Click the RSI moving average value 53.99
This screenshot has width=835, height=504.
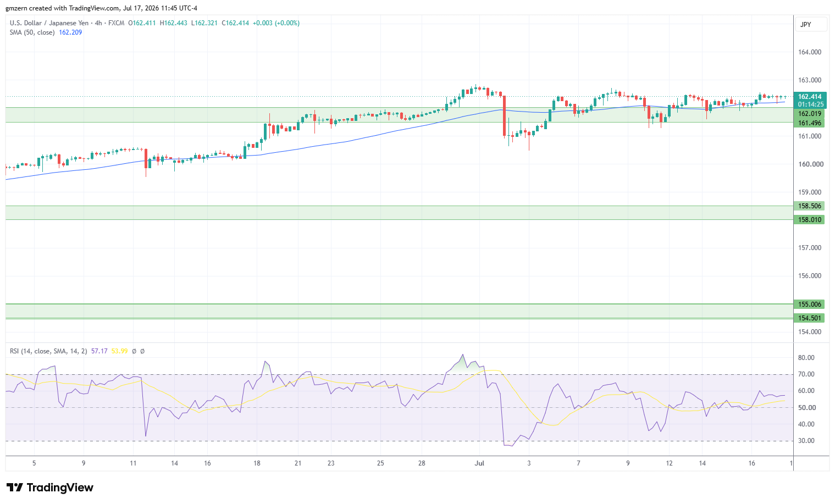coord(120,351)
